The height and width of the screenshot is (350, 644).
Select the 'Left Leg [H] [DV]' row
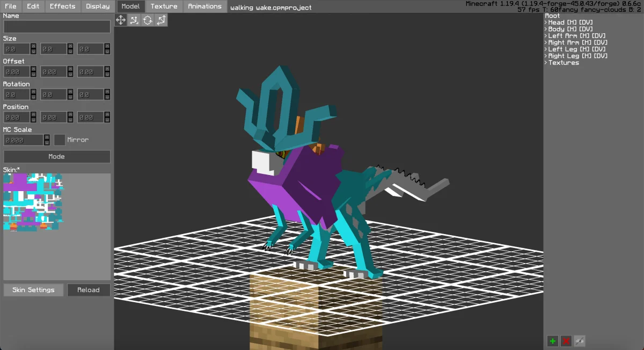[578, 49]
